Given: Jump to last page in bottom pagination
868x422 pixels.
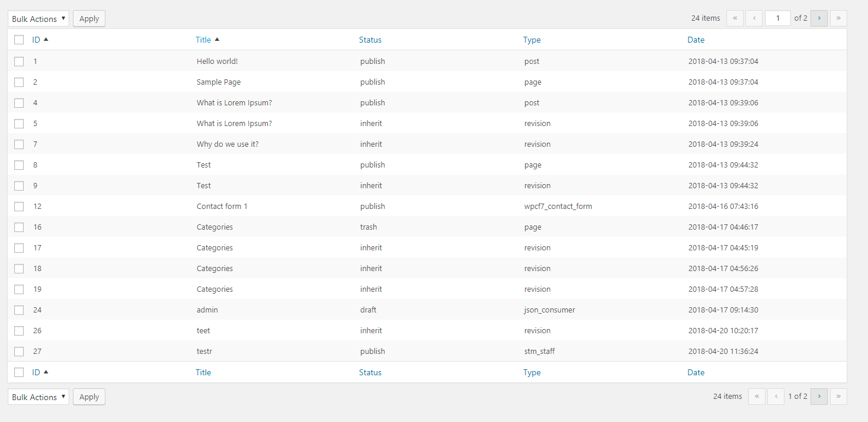Looking at the screenshot, I should (x=838, y=397).
